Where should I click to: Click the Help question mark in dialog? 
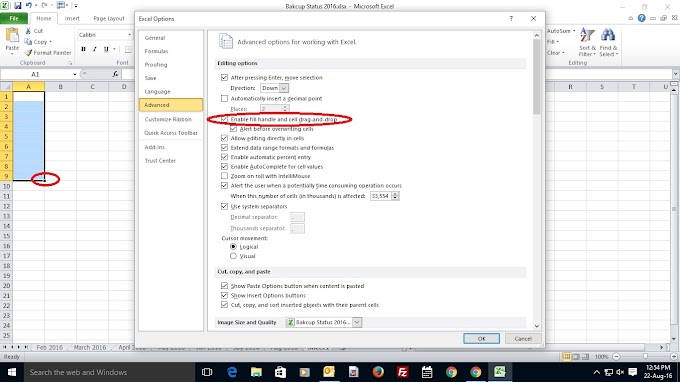tap(511, 19)
